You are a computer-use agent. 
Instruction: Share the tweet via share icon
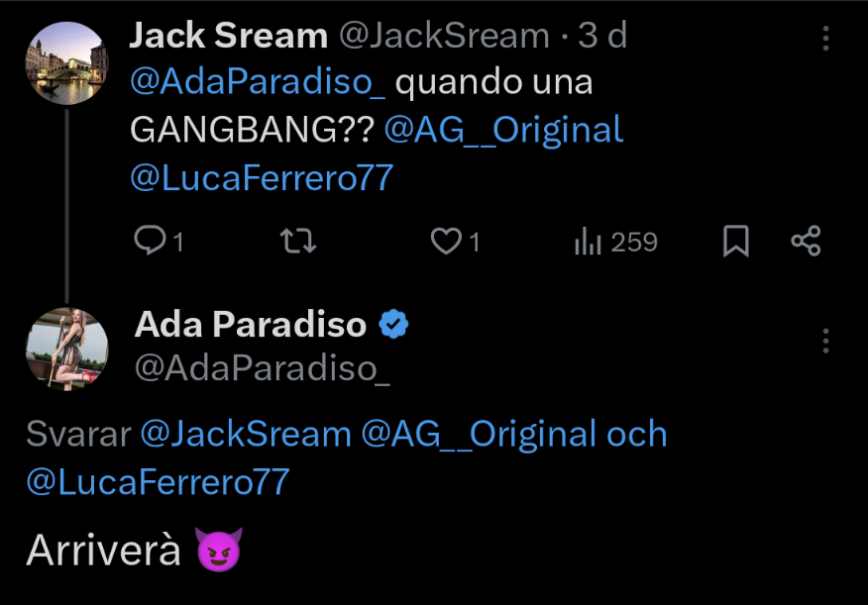(x=806, y=242)
